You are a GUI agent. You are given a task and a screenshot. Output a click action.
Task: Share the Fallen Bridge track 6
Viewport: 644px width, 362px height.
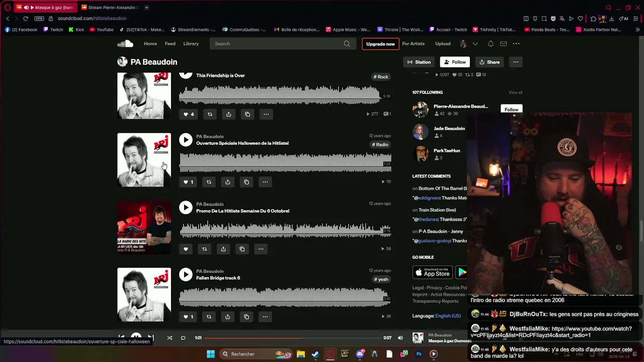(x=227, y=317)
